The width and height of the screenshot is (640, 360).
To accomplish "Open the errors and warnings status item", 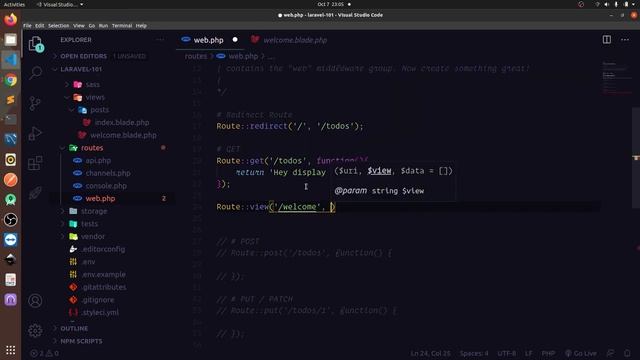I will click(44, 353).
